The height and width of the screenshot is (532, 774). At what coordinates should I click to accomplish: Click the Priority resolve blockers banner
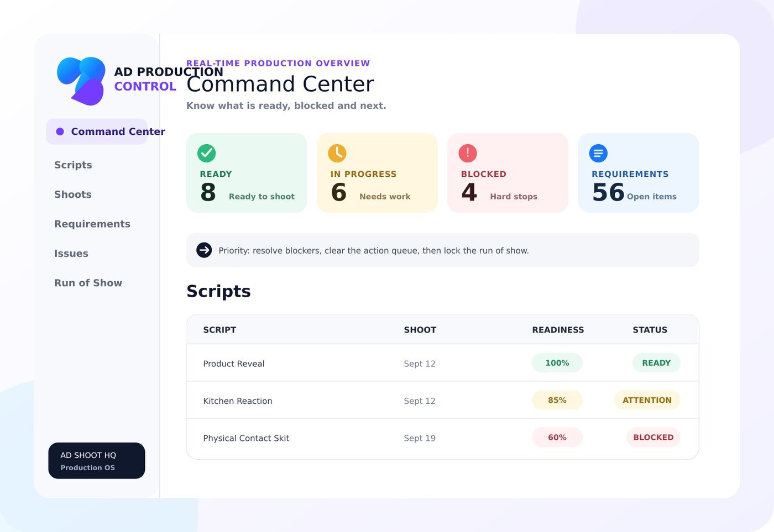click(442, 250)
